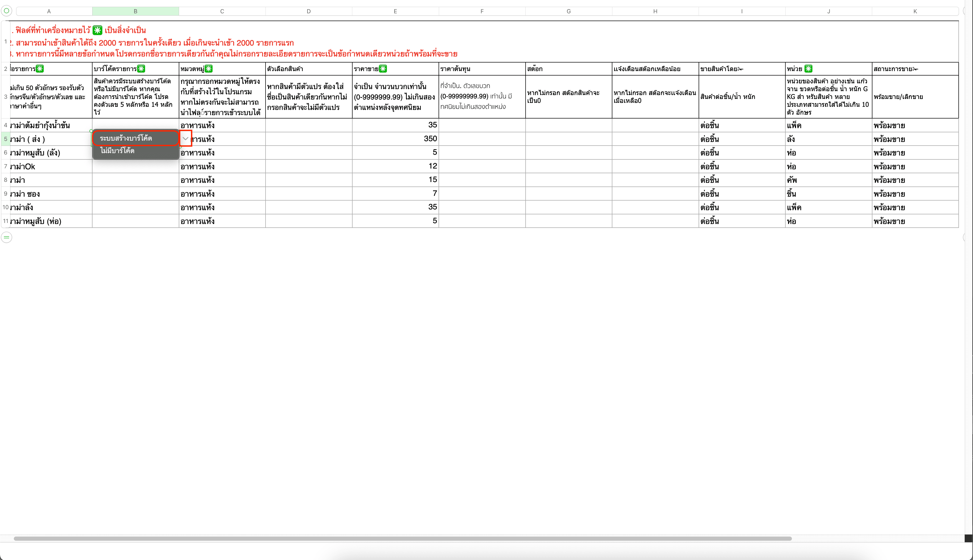Select column E header

pos(395,11)
